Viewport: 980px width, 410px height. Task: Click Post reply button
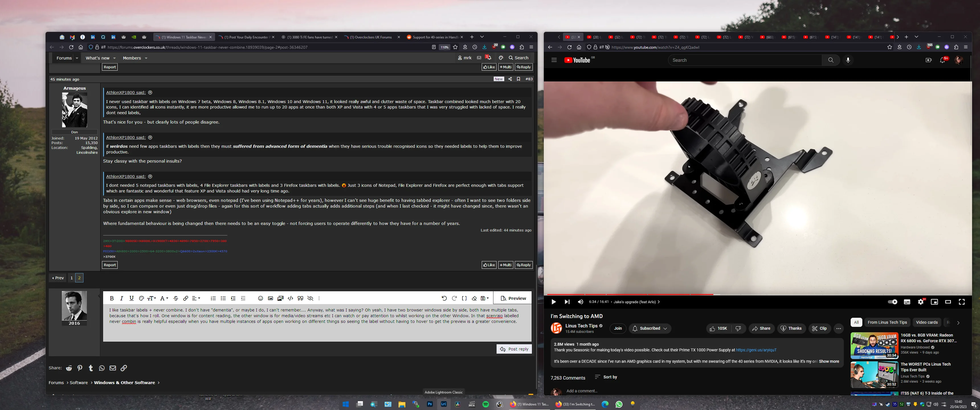pyautogui.click(x=514, y=349)
